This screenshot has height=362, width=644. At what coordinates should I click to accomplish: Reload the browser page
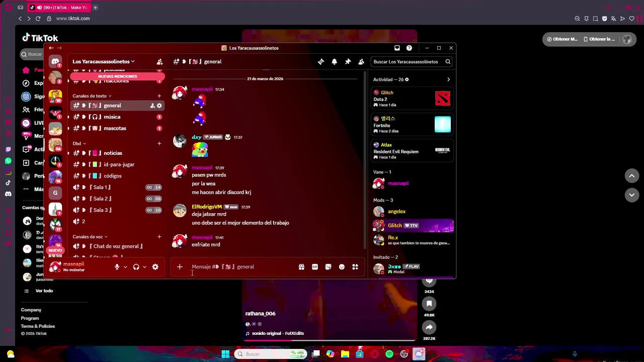pos(38,19)
